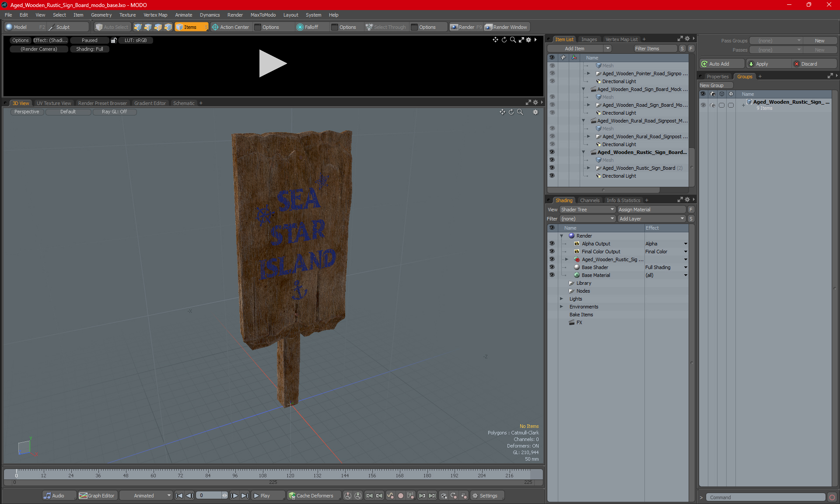Screen dimensions: 840x504
Task: Click the Command input field
Action: click(766, 497)
